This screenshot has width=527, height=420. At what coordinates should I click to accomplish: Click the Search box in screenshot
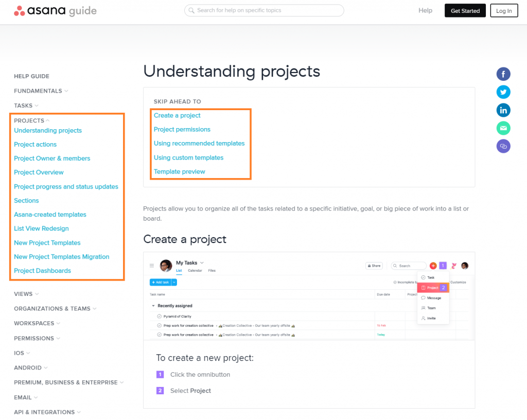tap(408, 266)
